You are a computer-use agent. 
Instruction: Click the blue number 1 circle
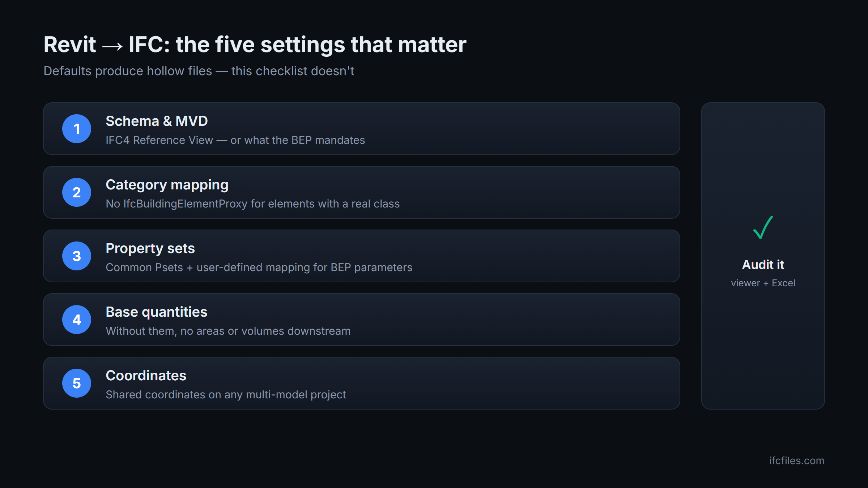click(x=77, y=129)
